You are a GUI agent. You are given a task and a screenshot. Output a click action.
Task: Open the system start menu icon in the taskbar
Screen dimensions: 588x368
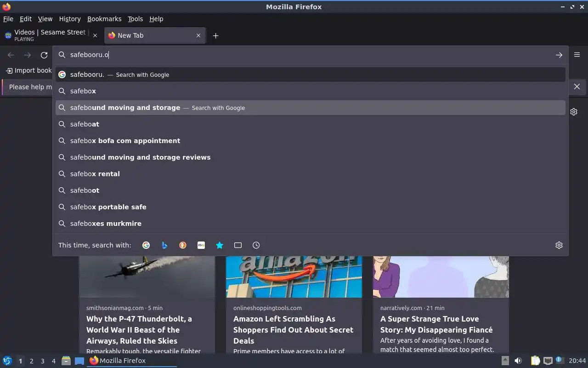tap(7, 361)
